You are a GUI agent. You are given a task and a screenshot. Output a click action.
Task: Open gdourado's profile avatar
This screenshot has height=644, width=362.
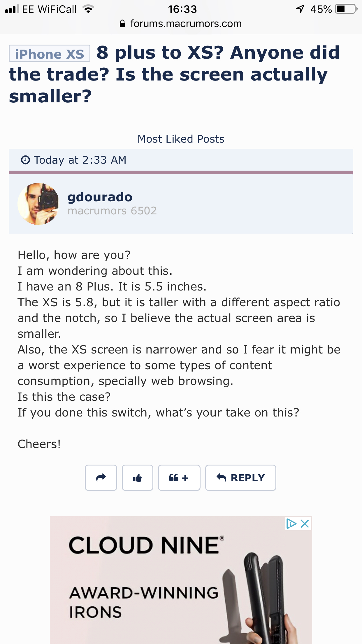[x=38, y=204]
